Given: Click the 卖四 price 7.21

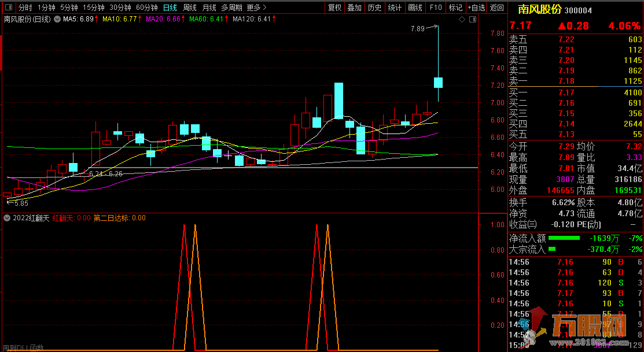Looking at the screenshot, I should click(x=566, y=50).
